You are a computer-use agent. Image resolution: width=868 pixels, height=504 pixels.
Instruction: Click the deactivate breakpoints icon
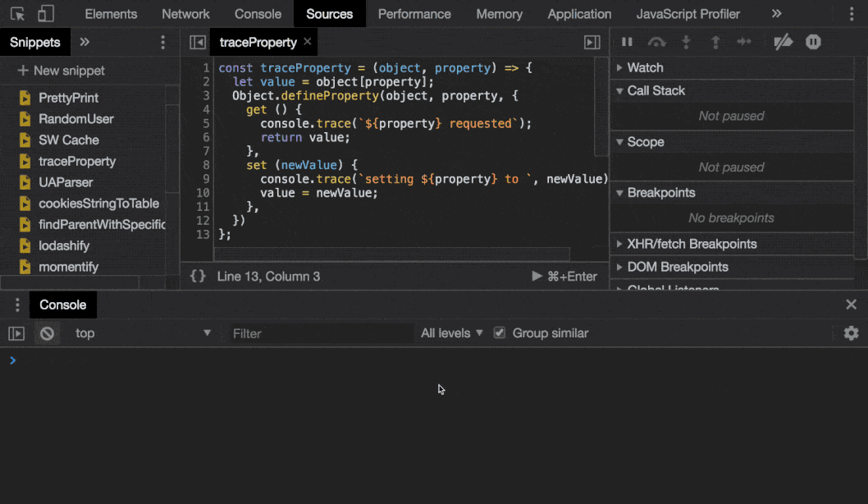pos(783,42)
